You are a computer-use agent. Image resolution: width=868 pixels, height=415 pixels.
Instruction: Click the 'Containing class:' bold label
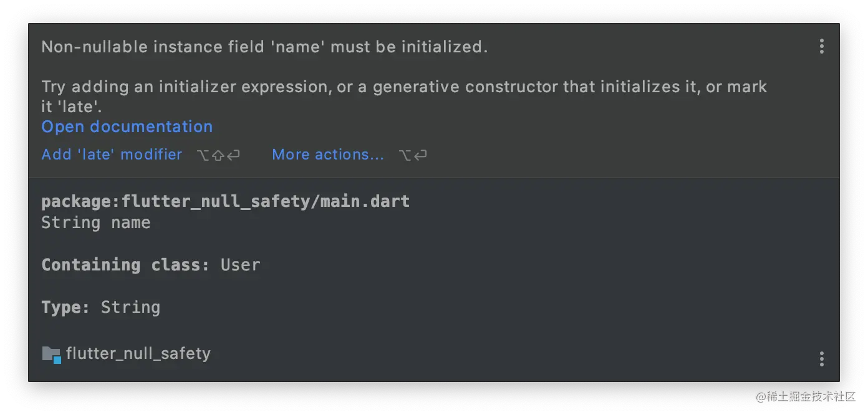coord(125,265)
